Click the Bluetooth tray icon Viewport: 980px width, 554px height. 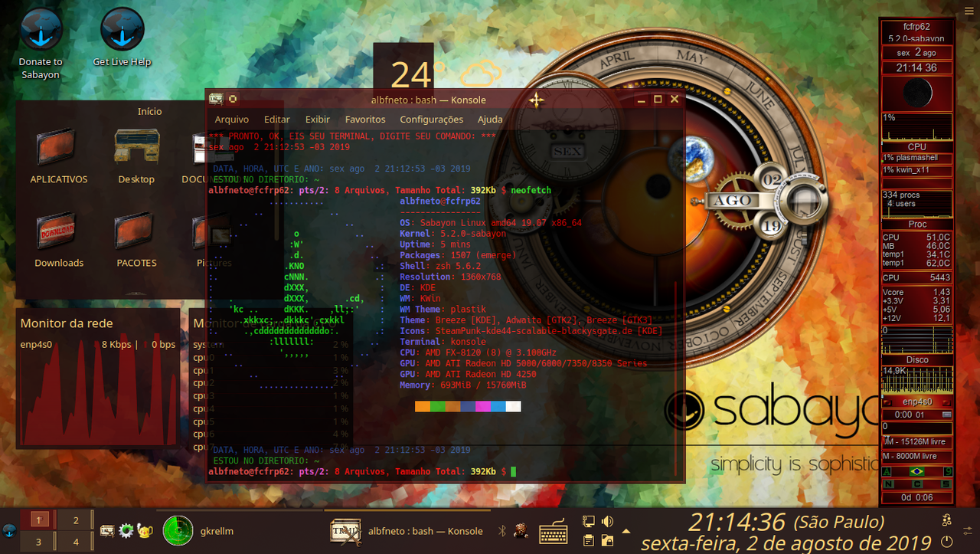pyautogui.click(x=503, y=530)
